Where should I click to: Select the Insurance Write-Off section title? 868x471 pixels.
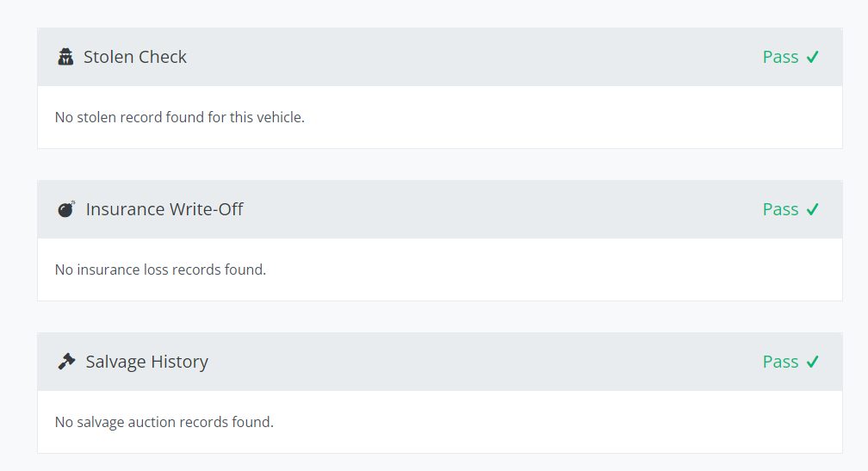[164, 209]
